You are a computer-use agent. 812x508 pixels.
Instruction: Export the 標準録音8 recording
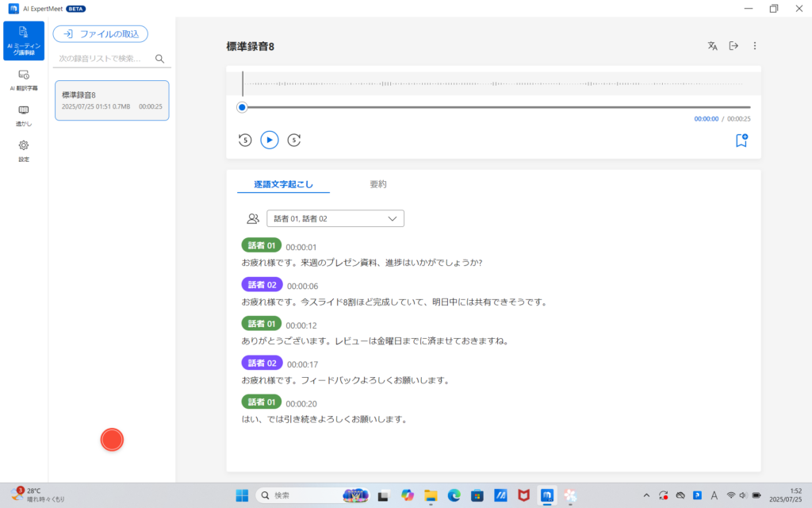tap(733, 45)
